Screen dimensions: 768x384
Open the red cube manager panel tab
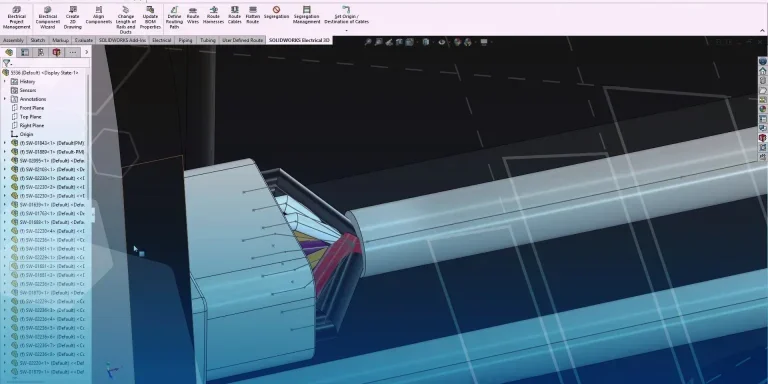56,52
